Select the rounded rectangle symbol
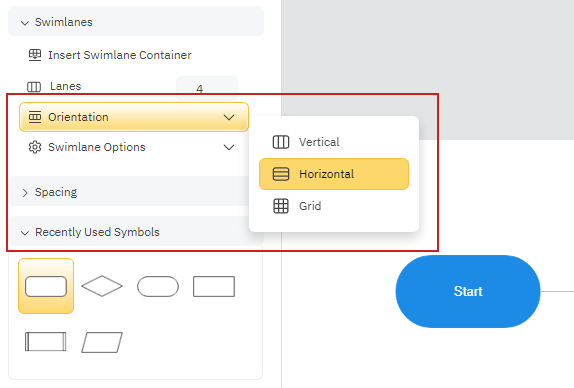Screen dimensions: 574x388 (46, 286)
